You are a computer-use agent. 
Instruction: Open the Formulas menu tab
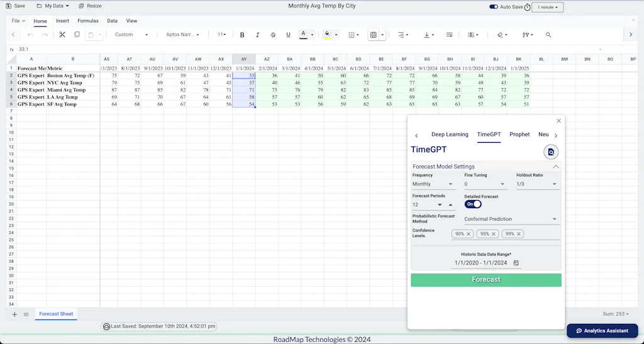point(88,21)
